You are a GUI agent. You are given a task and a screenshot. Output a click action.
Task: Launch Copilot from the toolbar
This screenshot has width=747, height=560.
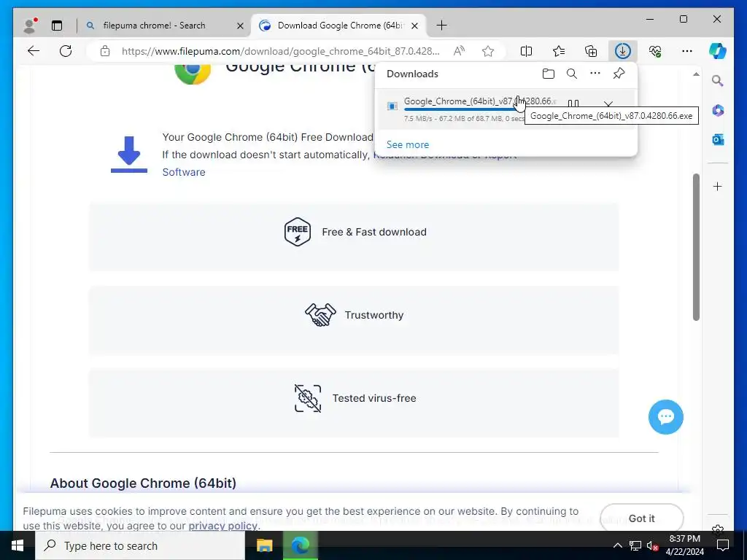click(x=717, y=51)
